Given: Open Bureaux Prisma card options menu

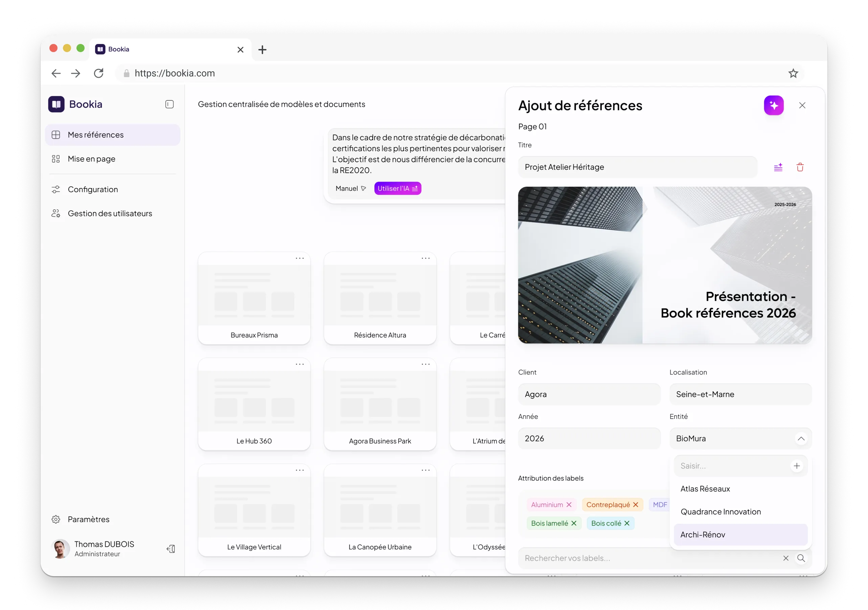Looking at the screenshot, I should pos(299,259).
